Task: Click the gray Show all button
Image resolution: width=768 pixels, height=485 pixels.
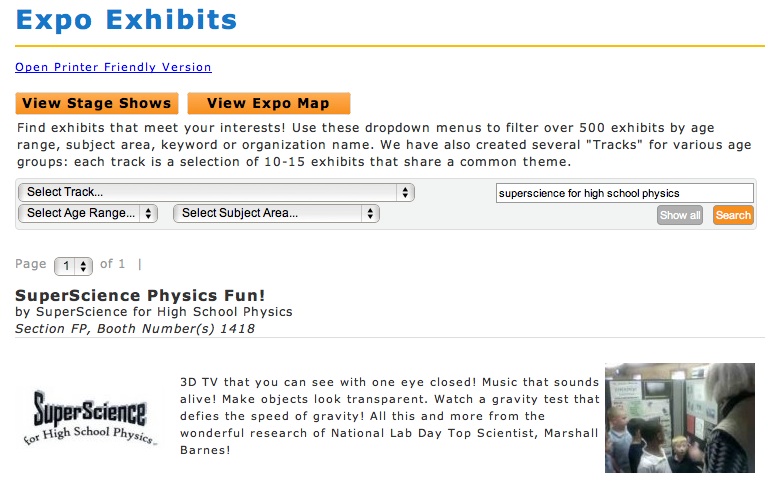Action: [x=680, y=215]
